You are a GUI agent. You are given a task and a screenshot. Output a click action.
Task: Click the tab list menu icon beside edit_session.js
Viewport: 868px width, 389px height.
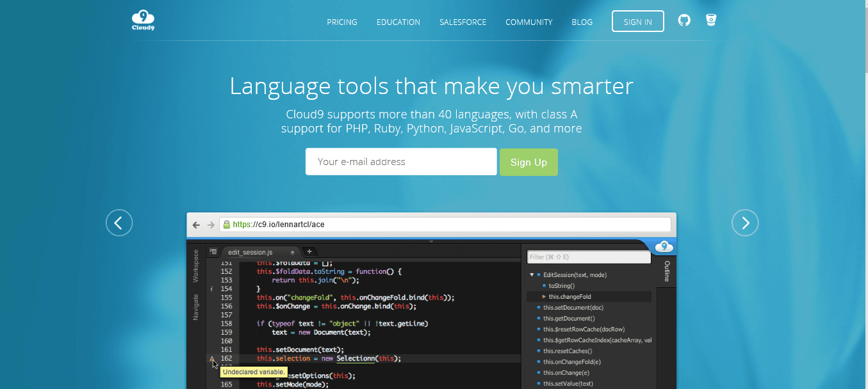[213, 251]
